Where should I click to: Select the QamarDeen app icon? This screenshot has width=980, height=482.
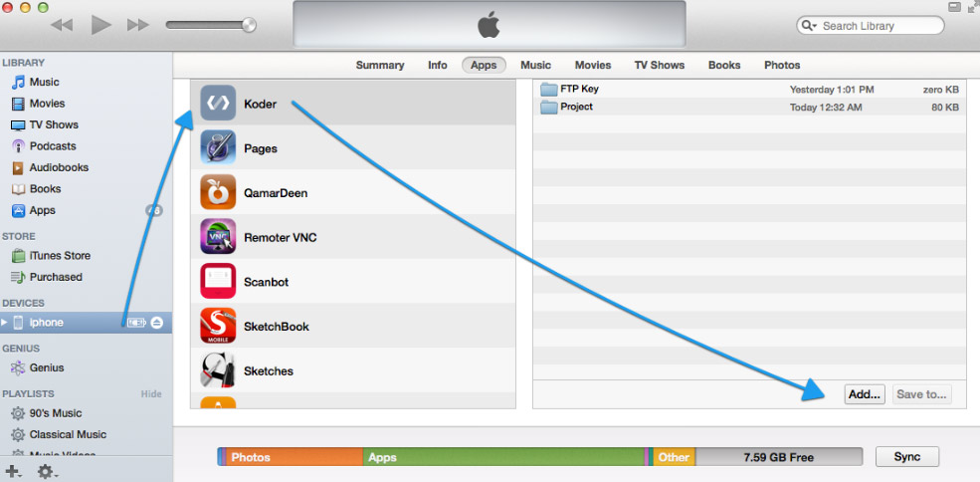pos(218,192)
